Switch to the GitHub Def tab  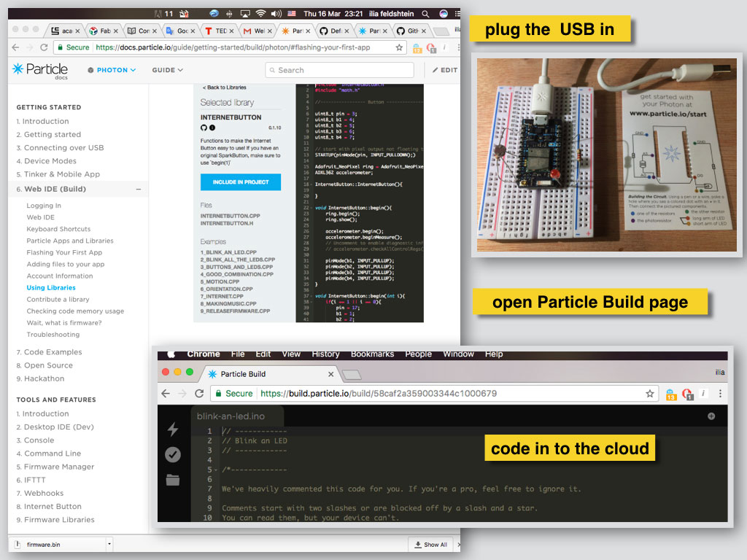coord(334,31)
